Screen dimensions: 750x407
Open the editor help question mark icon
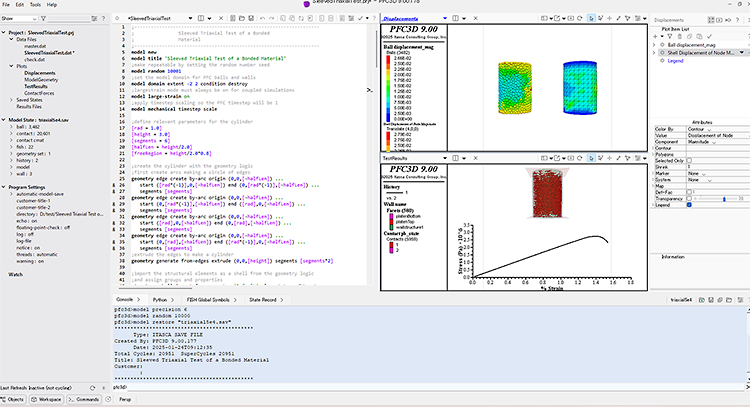tap(374, 18)
